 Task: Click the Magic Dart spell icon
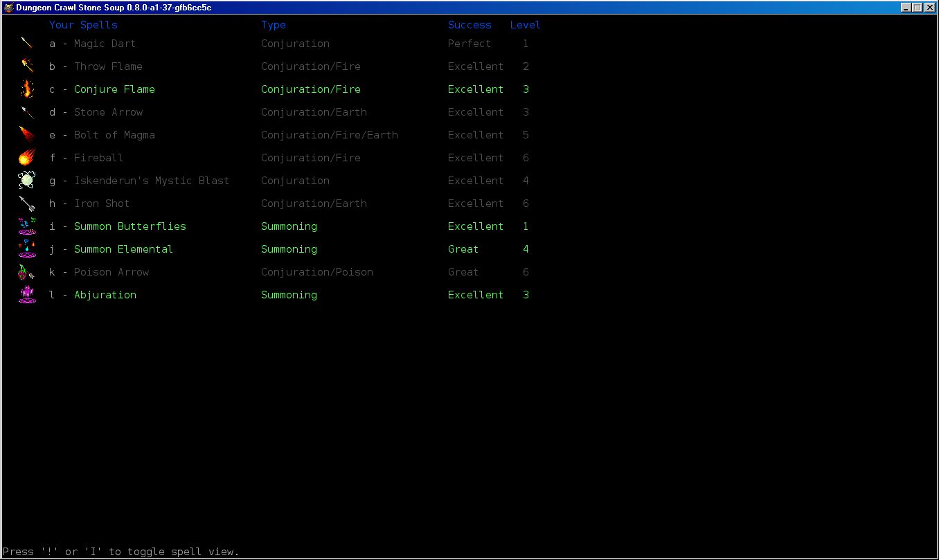(27, 43)
